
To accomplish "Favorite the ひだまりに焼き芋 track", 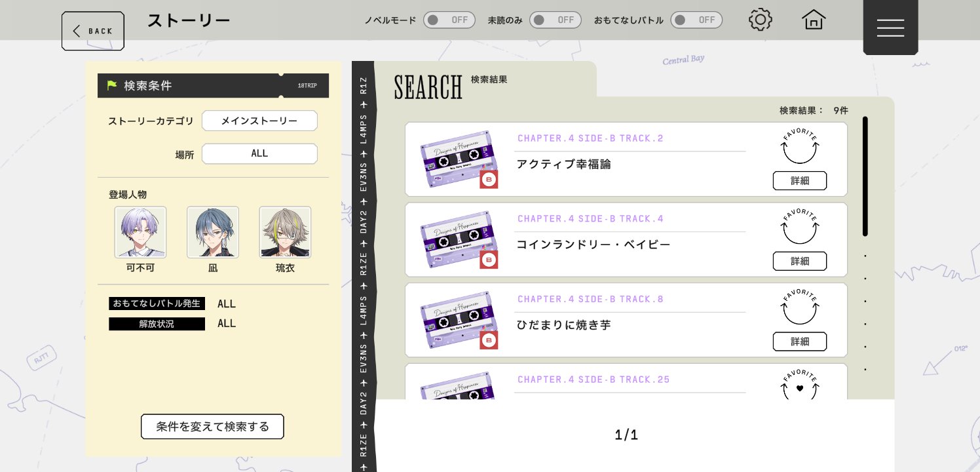I will click(799, 307).
